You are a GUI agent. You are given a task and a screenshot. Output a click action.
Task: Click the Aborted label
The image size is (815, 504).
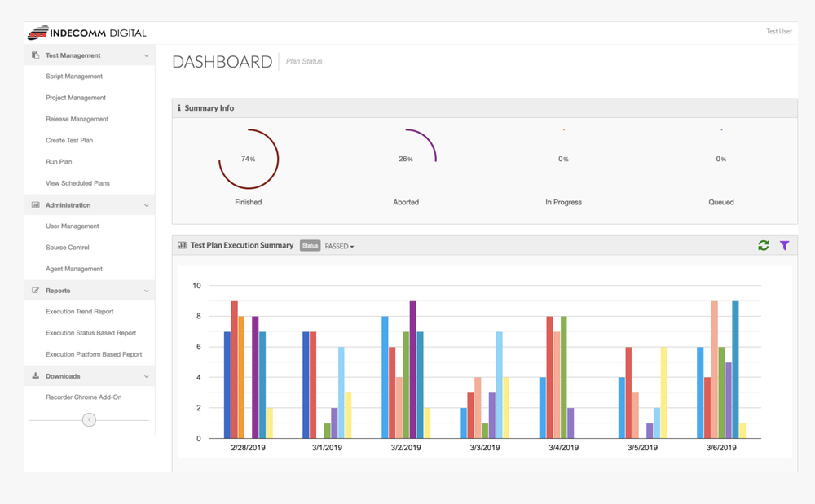pyautogui.click(x=405, y=202)
